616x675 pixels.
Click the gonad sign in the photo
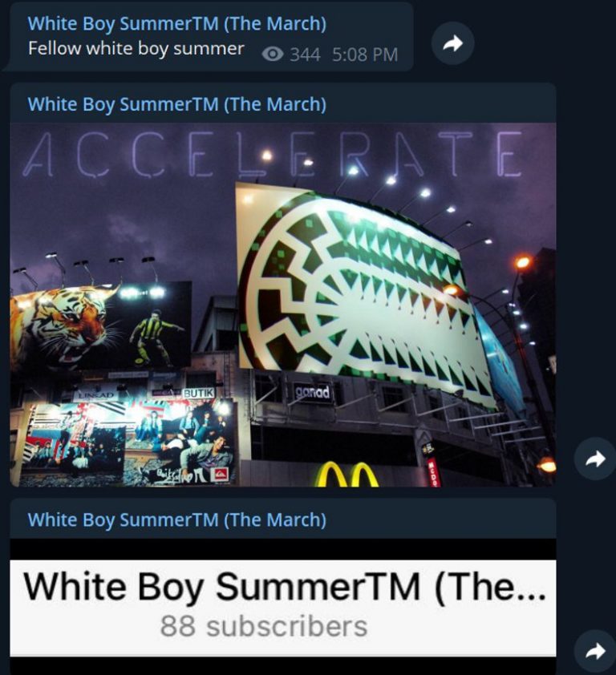click(313, 393)
